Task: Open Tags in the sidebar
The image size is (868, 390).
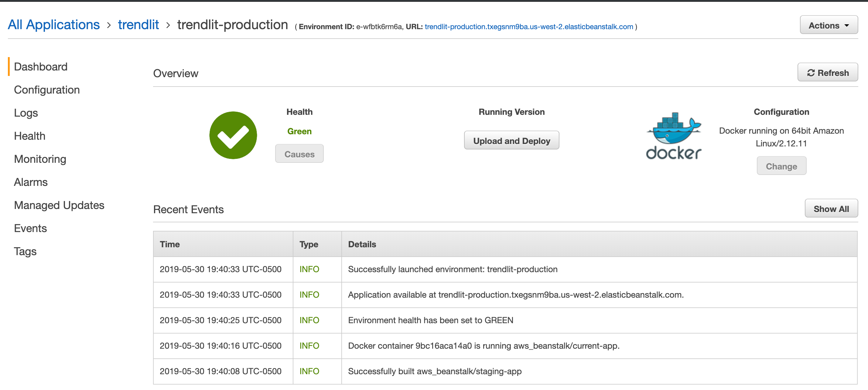Action: pyautogui.click(x=25, y=251)
